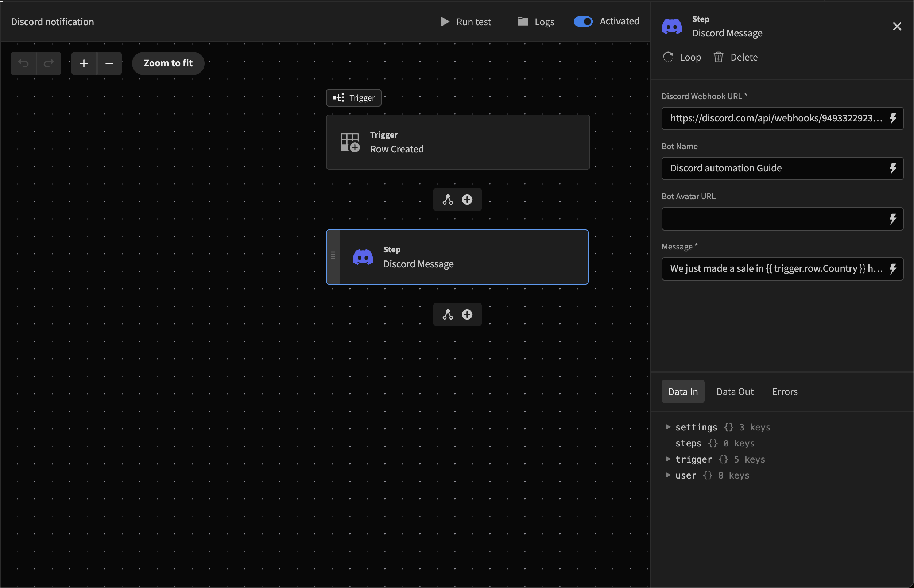Open bindings for the Message field

coord(892,269)
